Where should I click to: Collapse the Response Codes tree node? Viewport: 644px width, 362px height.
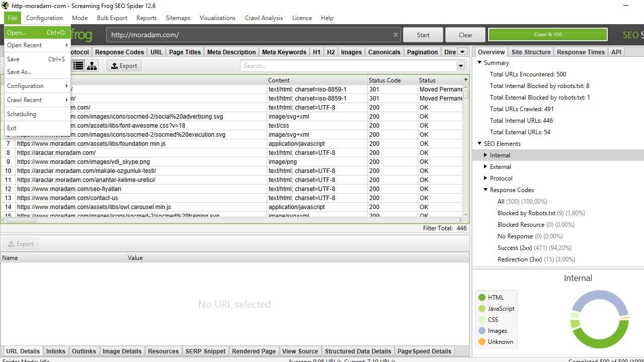click(486, 190)
